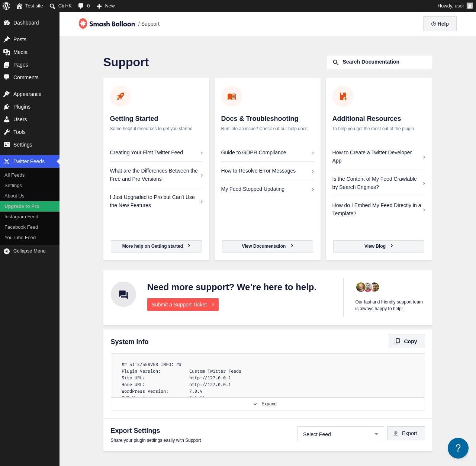The height and width of the screenshot is (466, 476).
Task: Open Differences Between Free and Pro article
Action: click(156, 175)
